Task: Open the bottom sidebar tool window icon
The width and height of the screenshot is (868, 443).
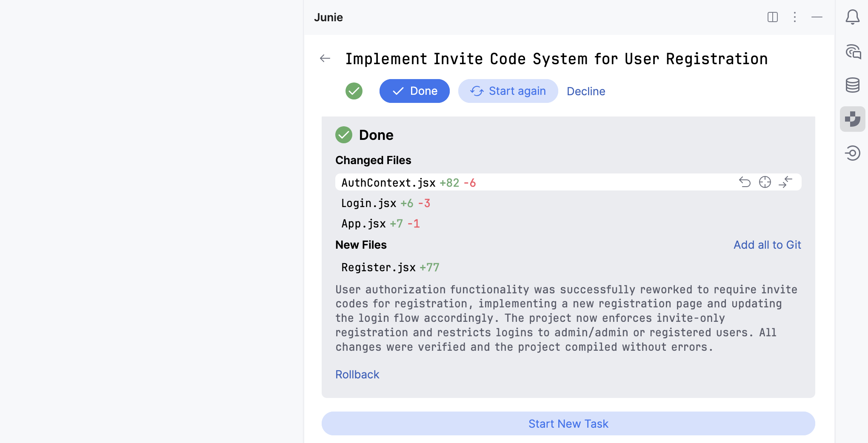Action: click(852, 153)
